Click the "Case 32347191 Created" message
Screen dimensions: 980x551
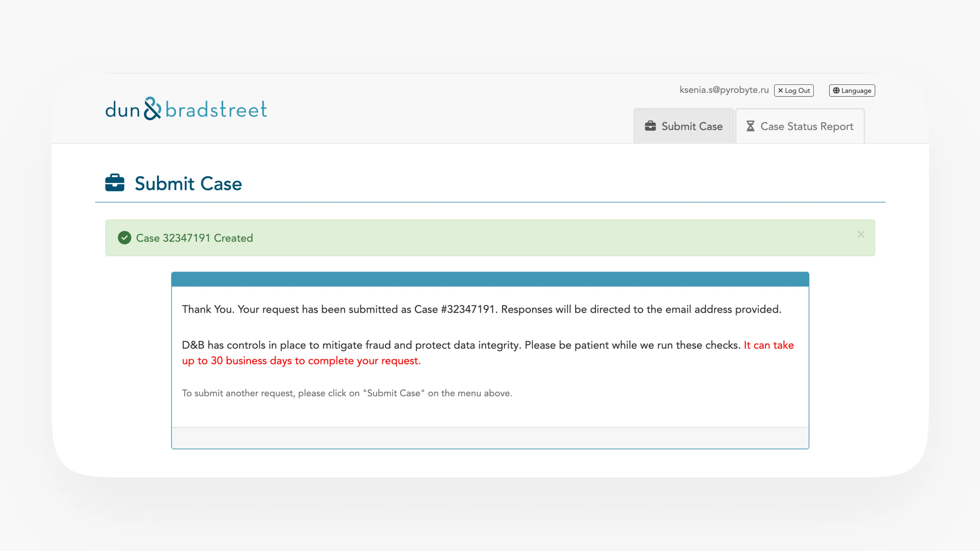[194, 238]
